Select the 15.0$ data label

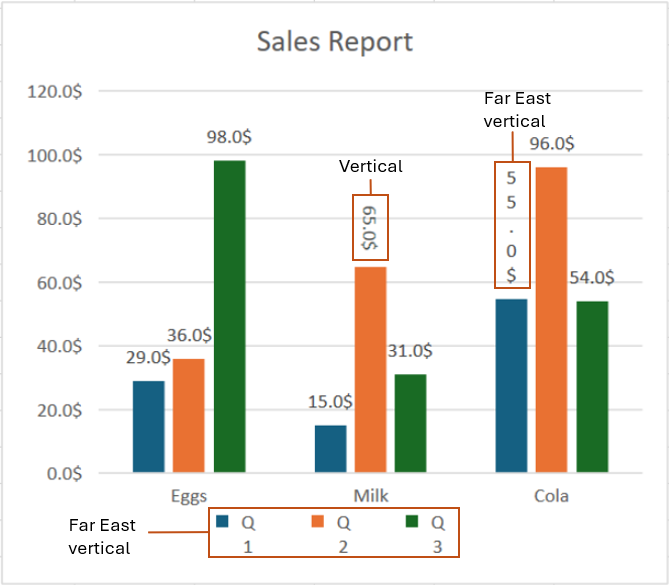(x=328, y=401)
